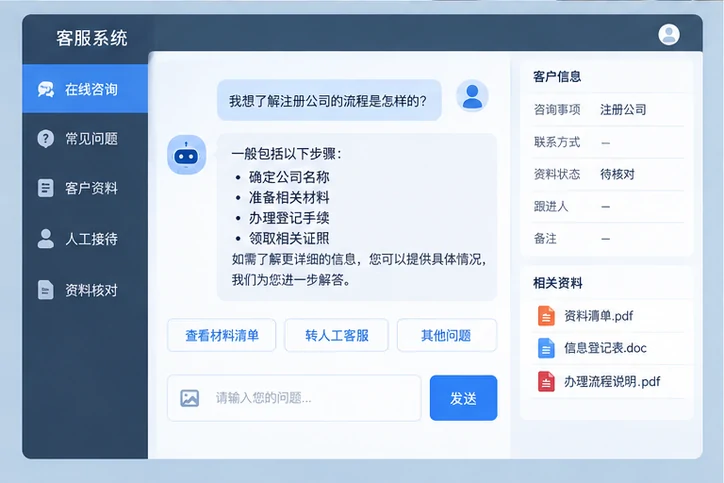This screenshot has width=724, height=483.
Task: Click the 联系方式 field label
Action: pyautogui.click(x=557, y=142)
